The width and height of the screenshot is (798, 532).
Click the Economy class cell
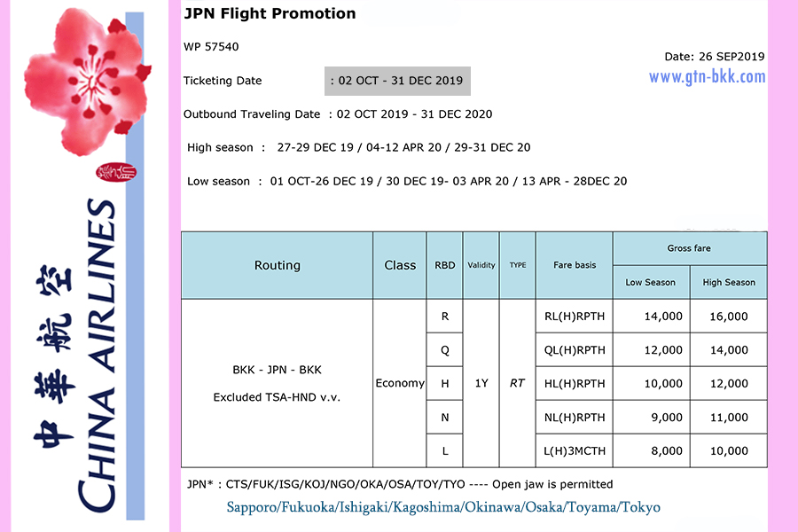point(399,384)
